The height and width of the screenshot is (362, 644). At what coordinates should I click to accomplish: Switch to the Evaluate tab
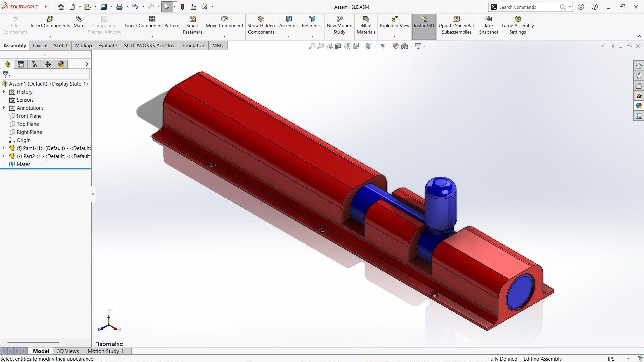(107, 46)
